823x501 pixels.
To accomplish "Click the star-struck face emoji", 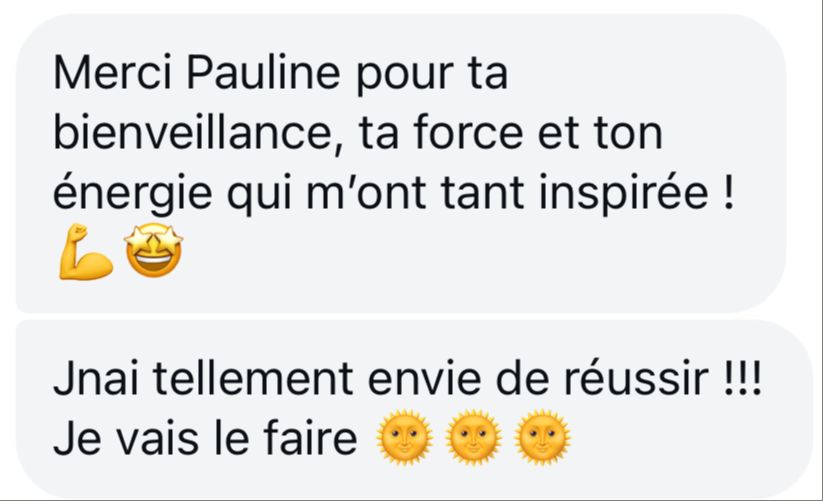I will pos(153,250).
